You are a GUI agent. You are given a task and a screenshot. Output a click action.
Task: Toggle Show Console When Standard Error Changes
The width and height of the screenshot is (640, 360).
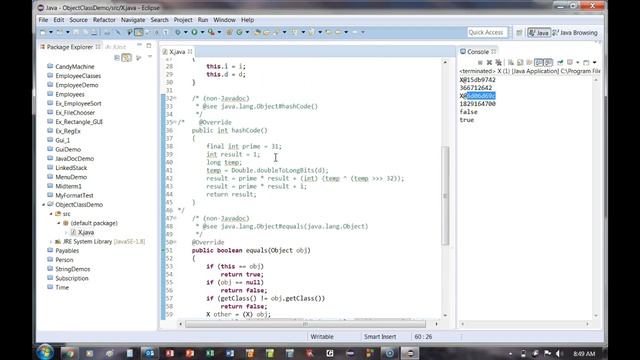548,62
